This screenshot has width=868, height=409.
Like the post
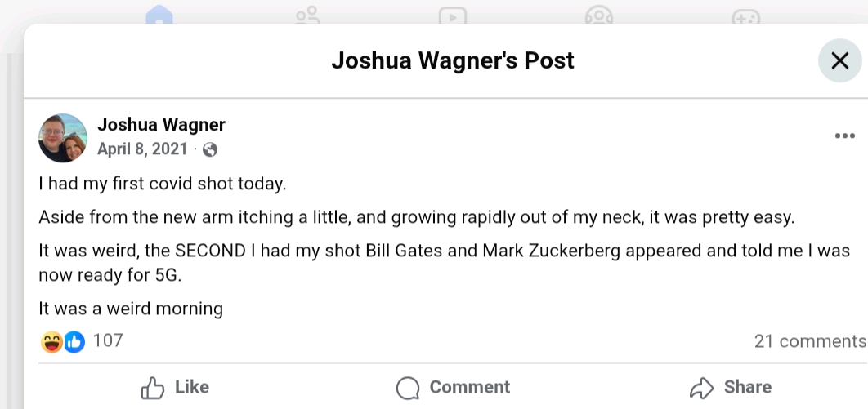tap(176, 387)
